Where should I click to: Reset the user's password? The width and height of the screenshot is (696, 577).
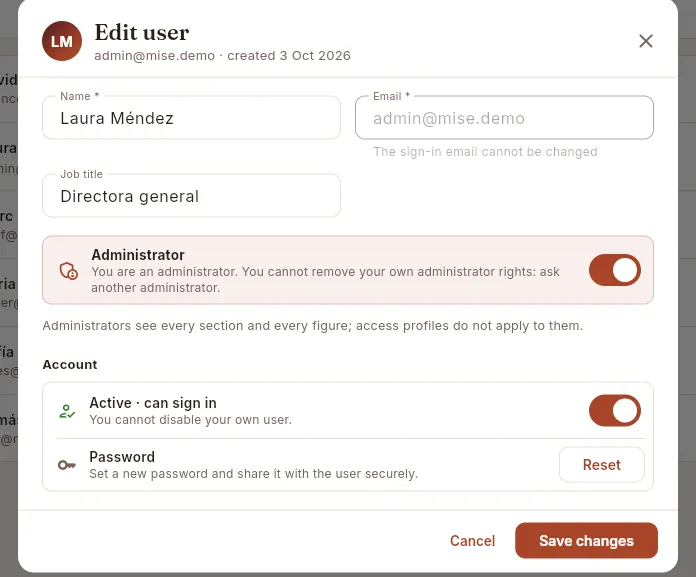point(601,464)
